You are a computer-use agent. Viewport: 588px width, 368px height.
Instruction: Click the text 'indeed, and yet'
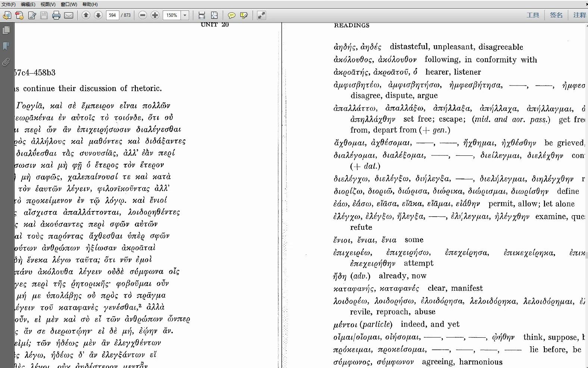[x=430, y=324]
